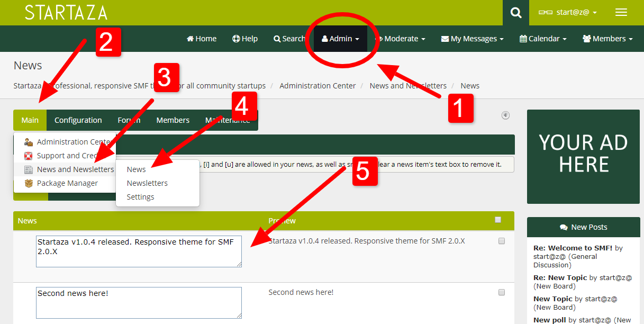The width and height of the screenshot is (644, 324).
Task: Go to Home in the navigation bar
Action: [x=202, y=39]
